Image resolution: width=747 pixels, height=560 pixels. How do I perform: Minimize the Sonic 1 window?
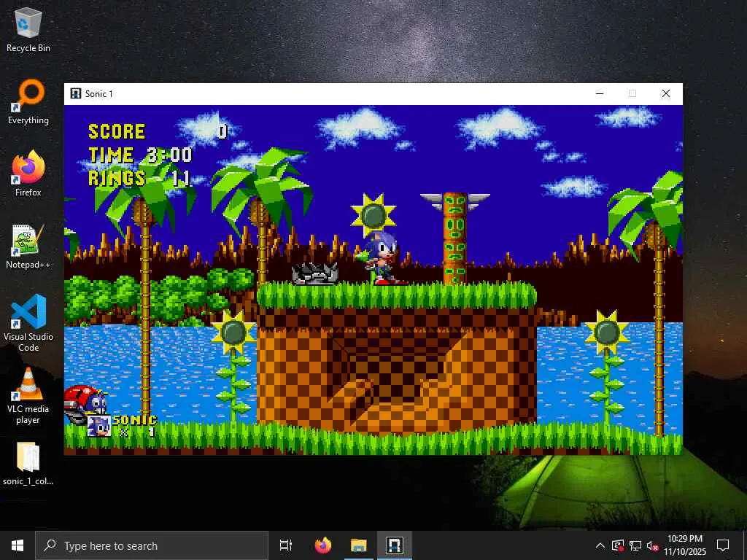(x=600, y=93)
